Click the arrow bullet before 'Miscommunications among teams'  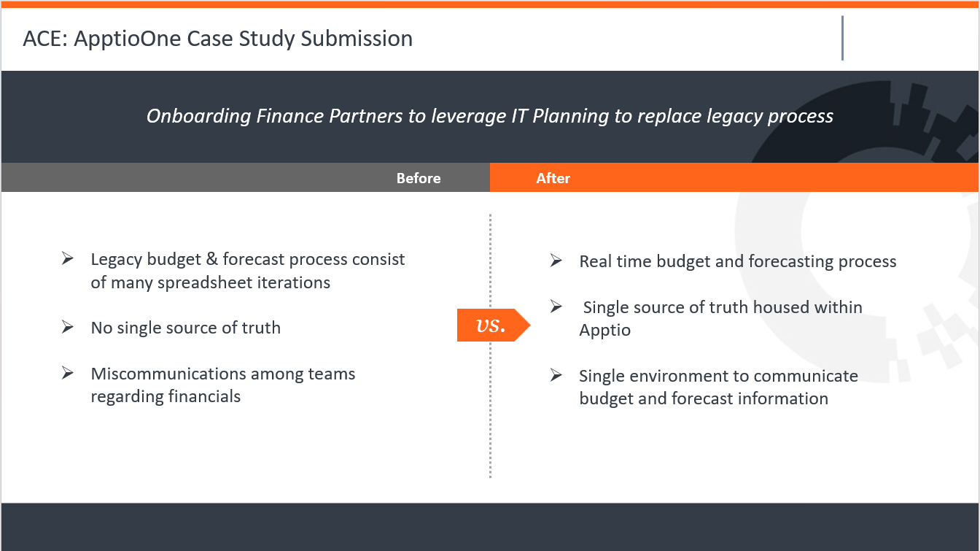(x=68, y=374)
